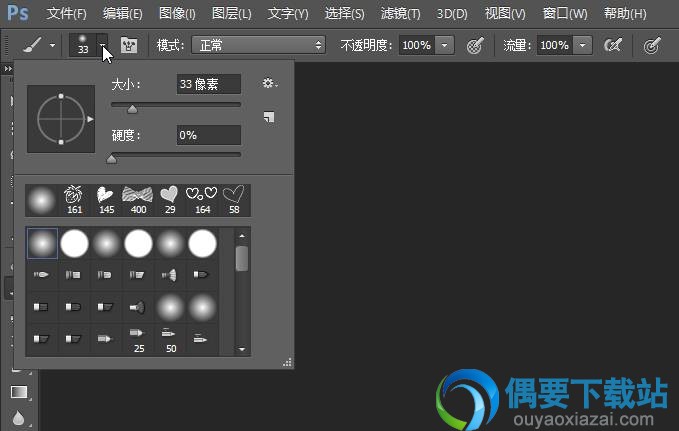The height and width of the screenshot is (431, 679).
Task: Click the brush angle and roundness preview
Action: tap(61, 119)
